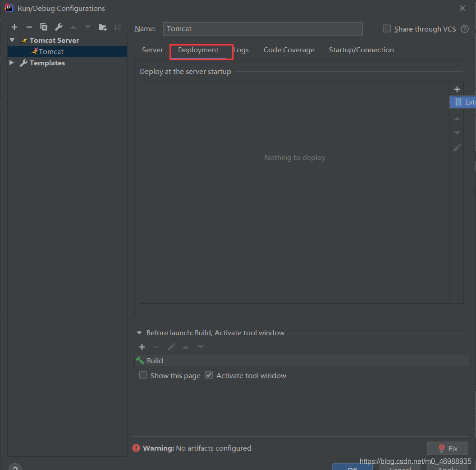The image size is (476, 470).
Task: Close the Run/Debug Configurations dialog
Action: [x=462, y=8]
